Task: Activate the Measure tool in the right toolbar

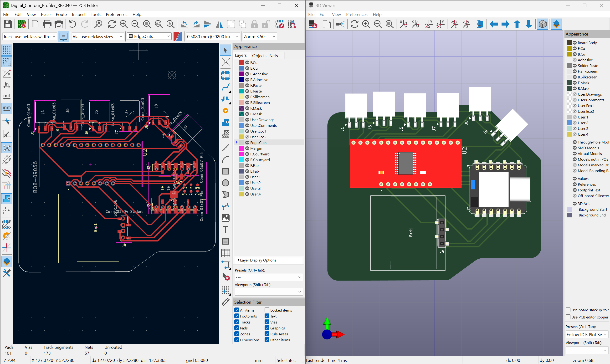Action: (x=225, y=302)
